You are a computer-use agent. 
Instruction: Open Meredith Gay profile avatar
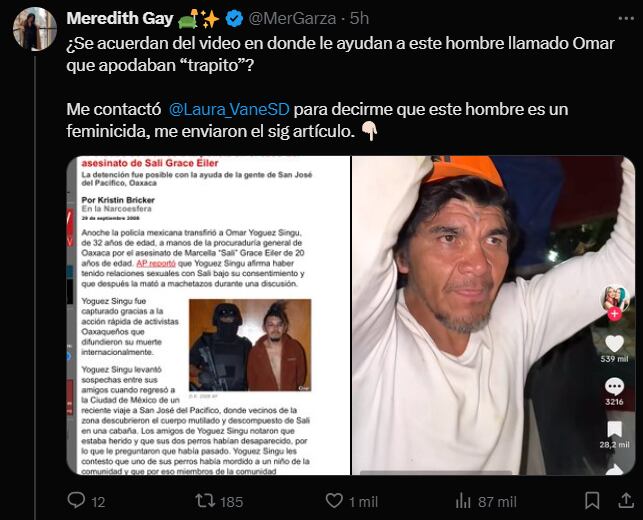click(35, 29)
